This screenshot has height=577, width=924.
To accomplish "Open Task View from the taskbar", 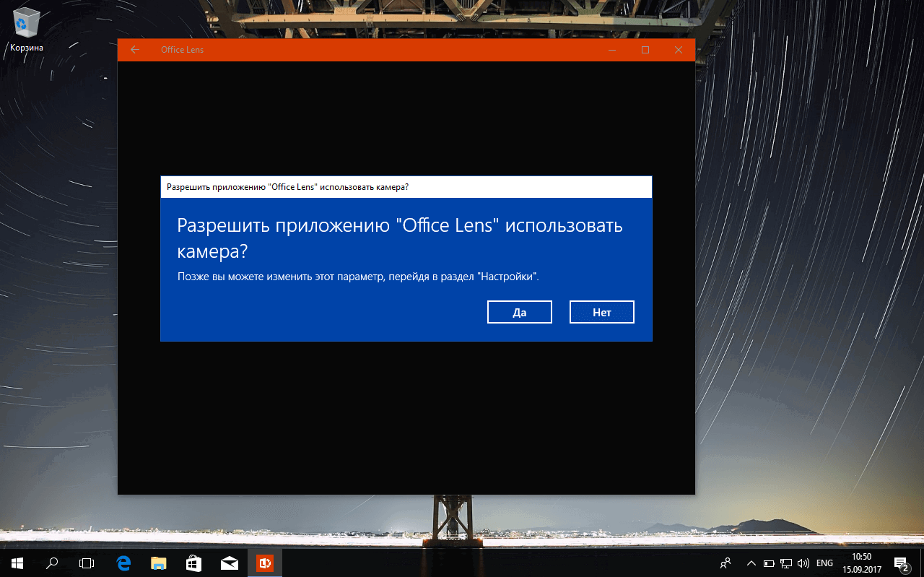I will click(x=86, y=563).
